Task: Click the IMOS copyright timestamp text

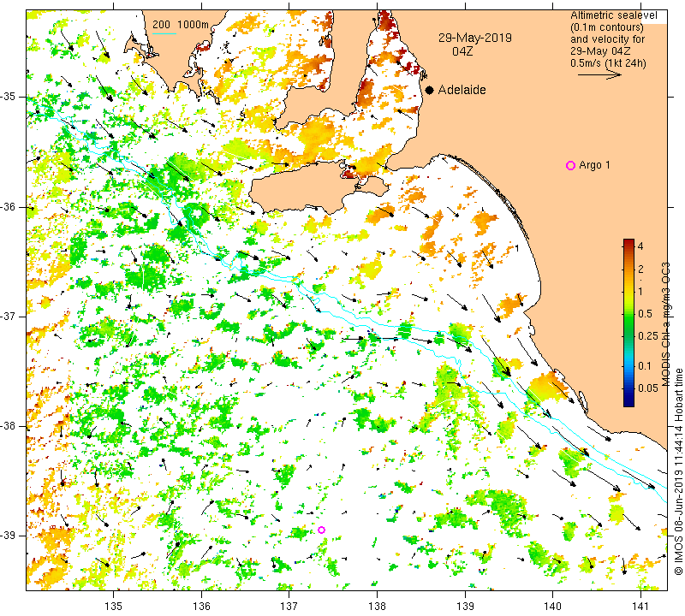Action: click(x=678, y=471)
